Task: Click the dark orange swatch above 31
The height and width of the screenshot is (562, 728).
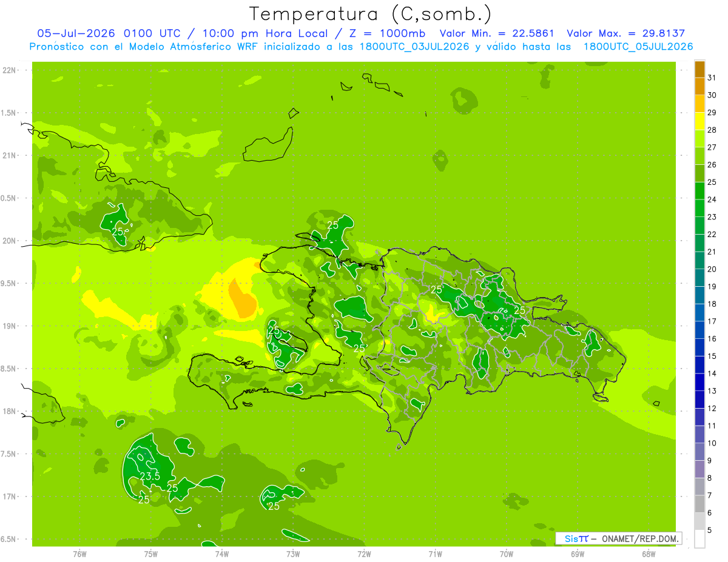Action: [x=699, y=69]
